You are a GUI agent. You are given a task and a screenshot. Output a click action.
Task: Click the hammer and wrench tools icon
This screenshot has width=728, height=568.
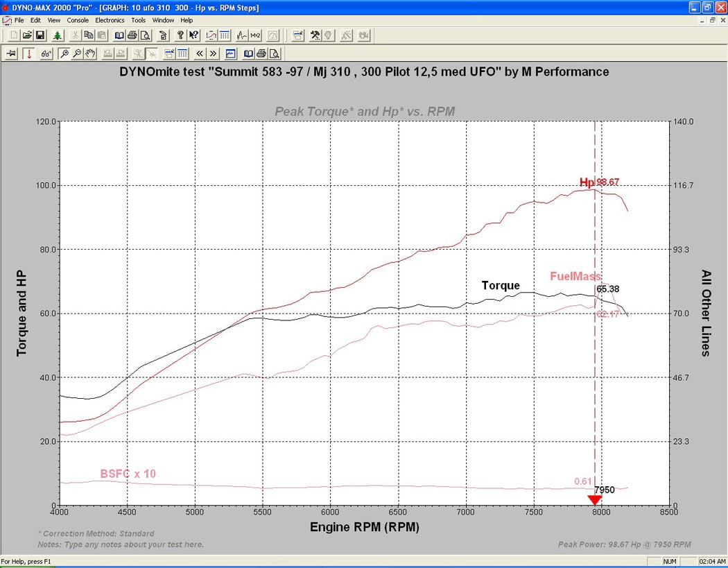314,35
